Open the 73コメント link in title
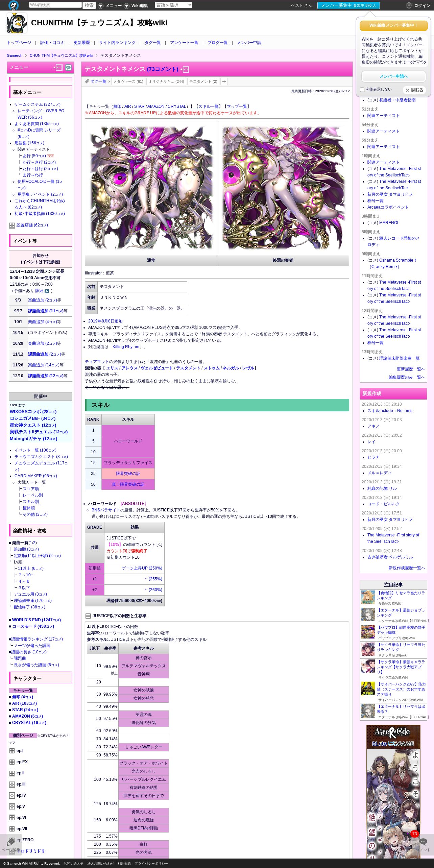Screen dimensions: 434x868 click(x=163, y=69)
